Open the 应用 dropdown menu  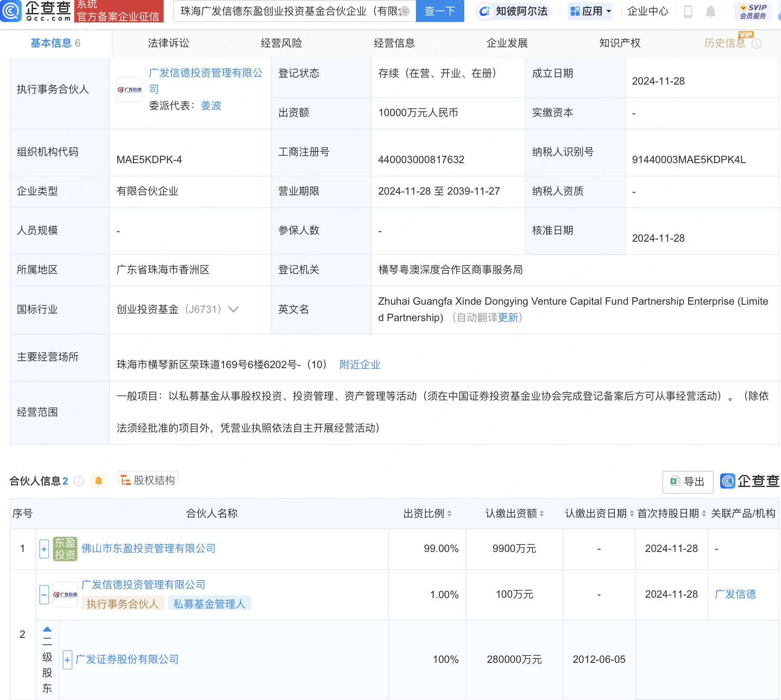[x=591, y=11]
